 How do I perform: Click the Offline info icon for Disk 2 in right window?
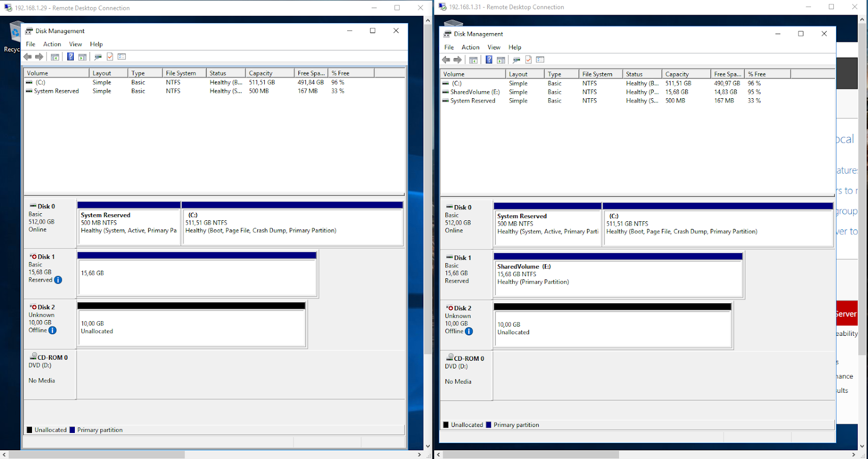(x=469, y=331)
